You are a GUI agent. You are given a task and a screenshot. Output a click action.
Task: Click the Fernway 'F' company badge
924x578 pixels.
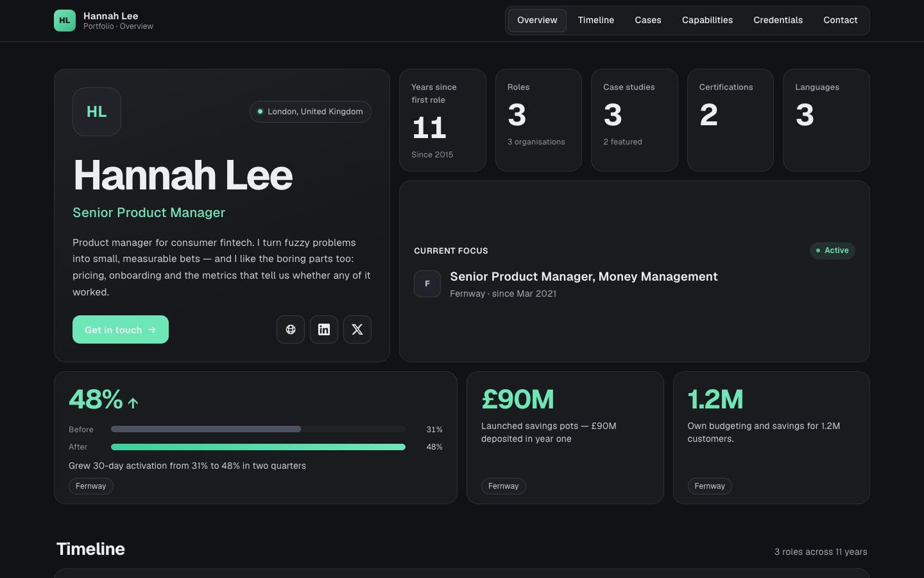[427, 284]
